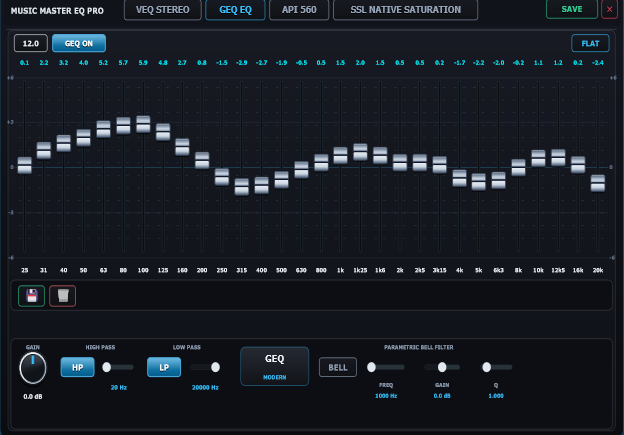
Task: Toggle the LP low pass filter
Action: click(x=164, y=367)
